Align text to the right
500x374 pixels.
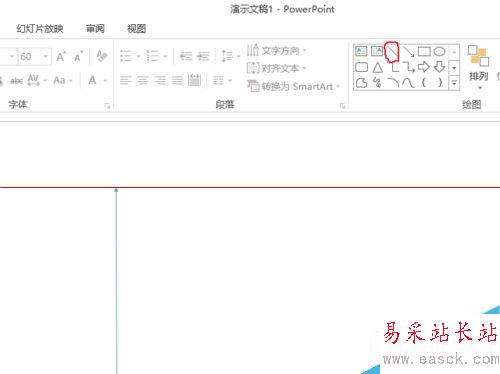pyautogui.click(x=160, y=80)
